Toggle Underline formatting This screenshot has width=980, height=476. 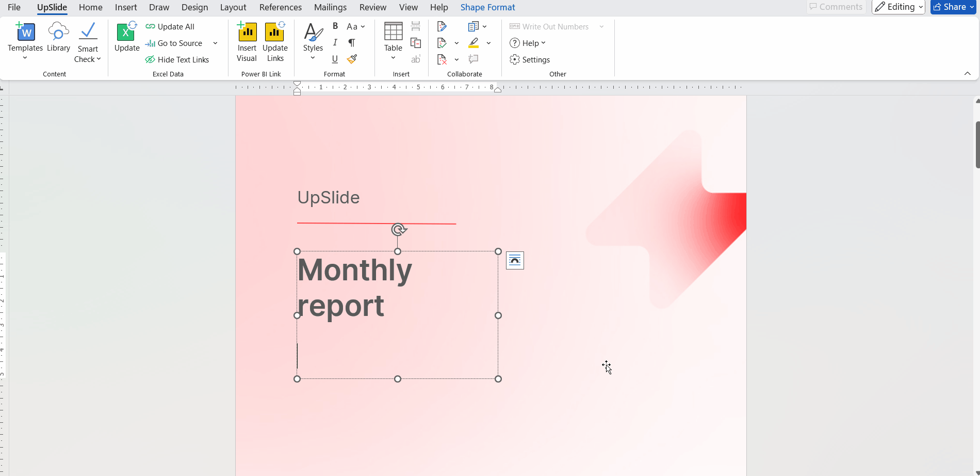(335, 59)
